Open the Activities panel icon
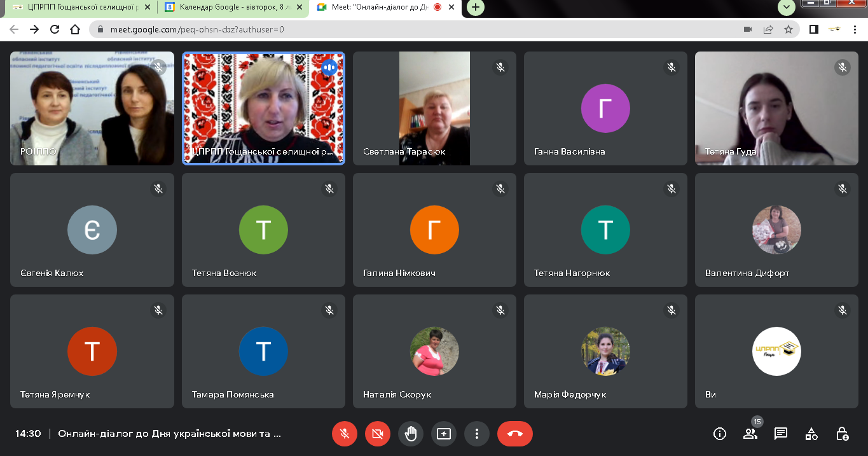Viewport: 868px width, 456px height. point(811,434)
